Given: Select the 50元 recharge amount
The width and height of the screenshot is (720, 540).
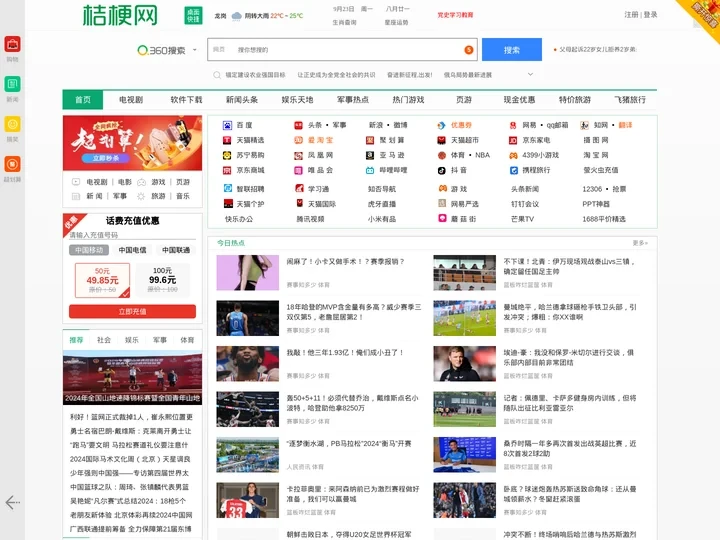Looking at the screenshot, I should pyautogui.click(x=102, y=280).
